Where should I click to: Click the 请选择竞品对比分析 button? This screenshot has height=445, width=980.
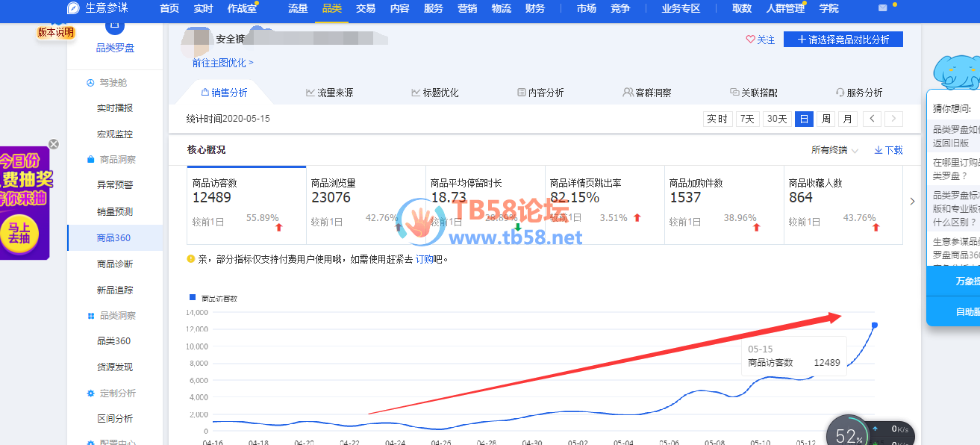(843, 40)
